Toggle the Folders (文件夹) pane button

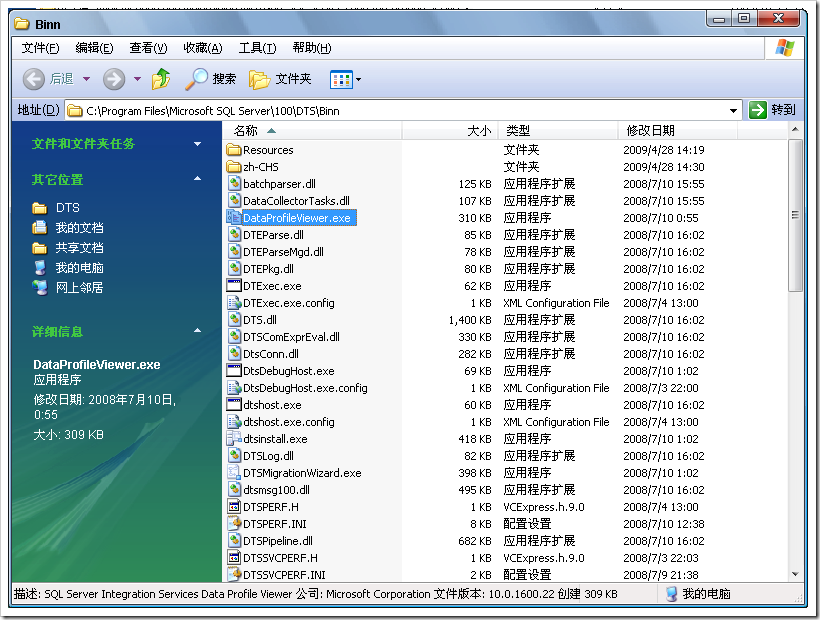click(280, 79)
